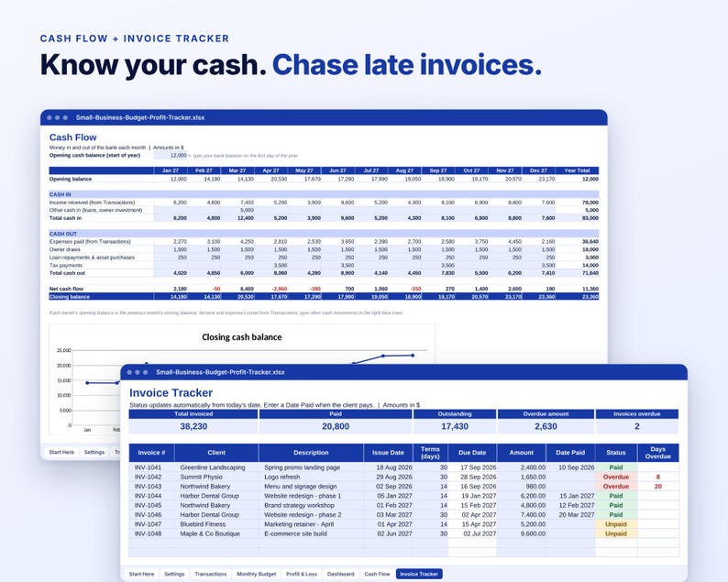728x582 pixels.
Task: Select the 'Amount' column header
Action: [x=522, y=453]
